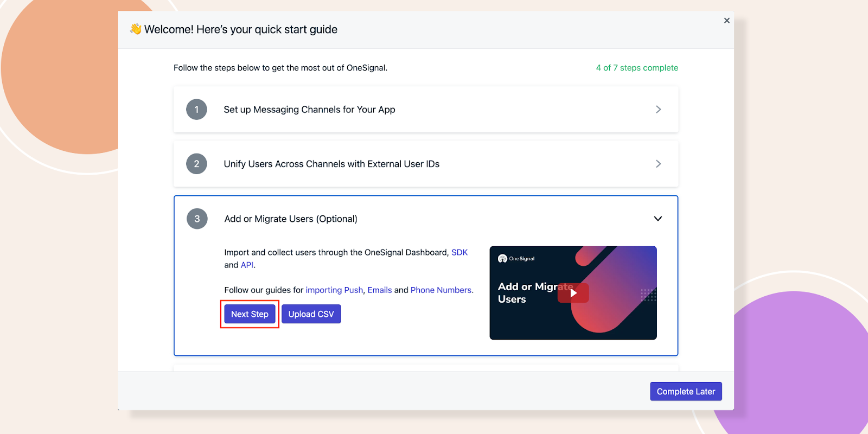868x434 pixels.
Task: Click the waving hand emoji in header
Action: coord(136,29)
